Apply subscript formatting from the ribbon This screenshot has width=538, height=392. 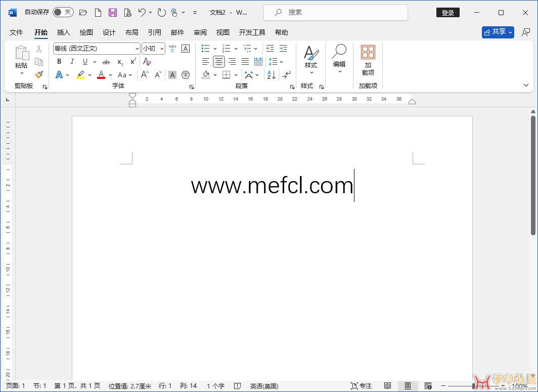(x=119, y=61)
